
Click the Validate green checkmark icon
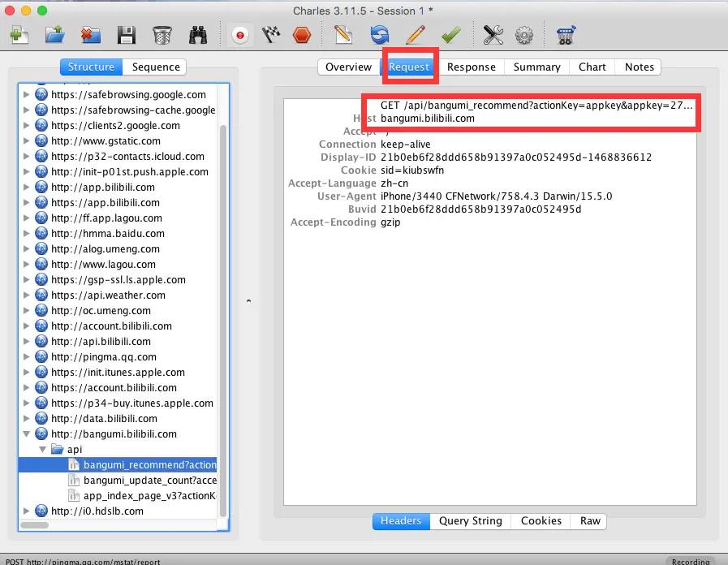pyautogui.click(x=450, y=35)
